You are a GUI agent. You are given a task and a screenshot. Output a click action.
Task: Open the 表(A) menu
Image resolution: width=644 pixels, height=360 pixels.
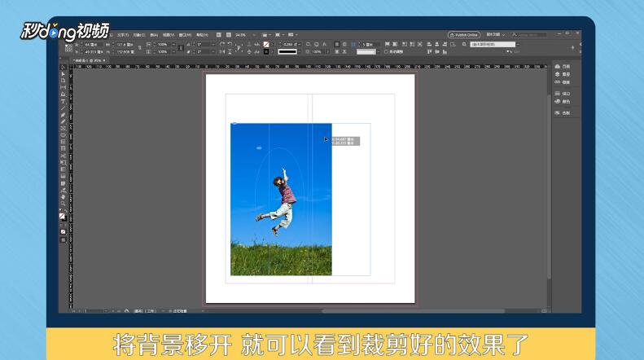154,35
